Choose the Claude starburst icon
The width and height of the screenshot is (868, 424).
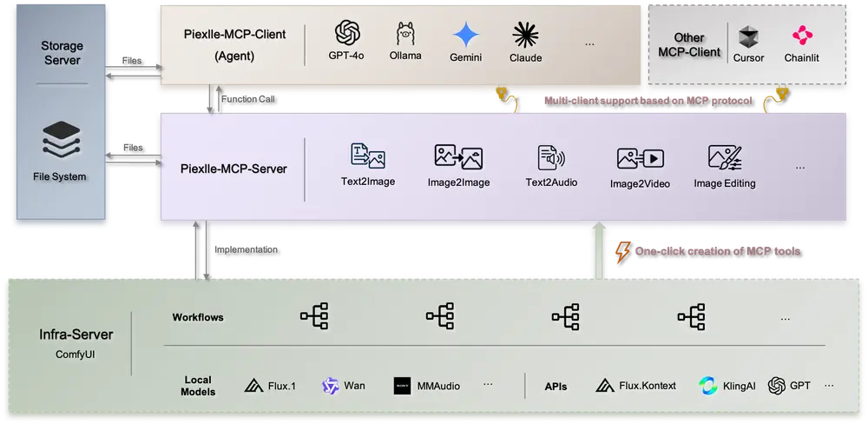click(x=525, y=34)
